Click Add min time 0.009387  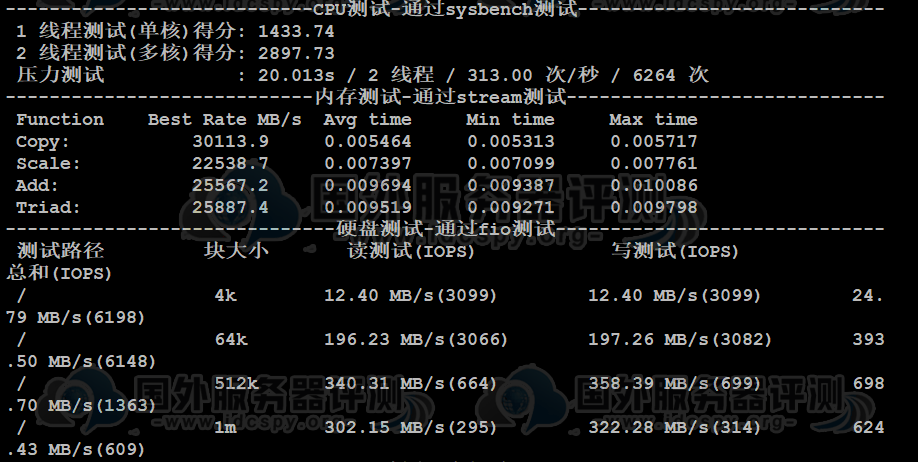click(511, 186)
